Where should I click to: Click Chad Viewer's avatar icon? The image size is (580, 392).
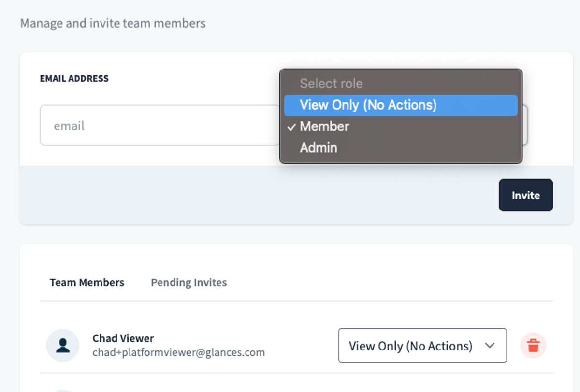pos(63,345)
